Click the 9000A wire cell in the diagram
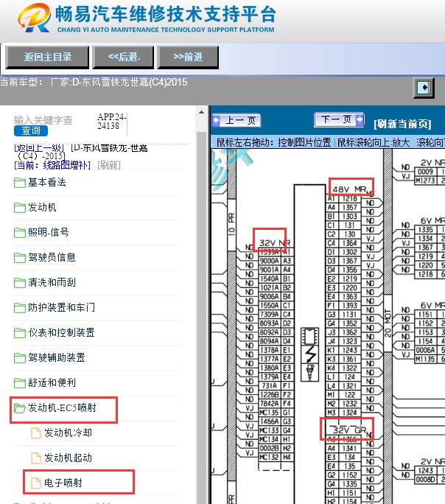The height and width of the screenshot is (504, 445). click(x=270, y=261)
